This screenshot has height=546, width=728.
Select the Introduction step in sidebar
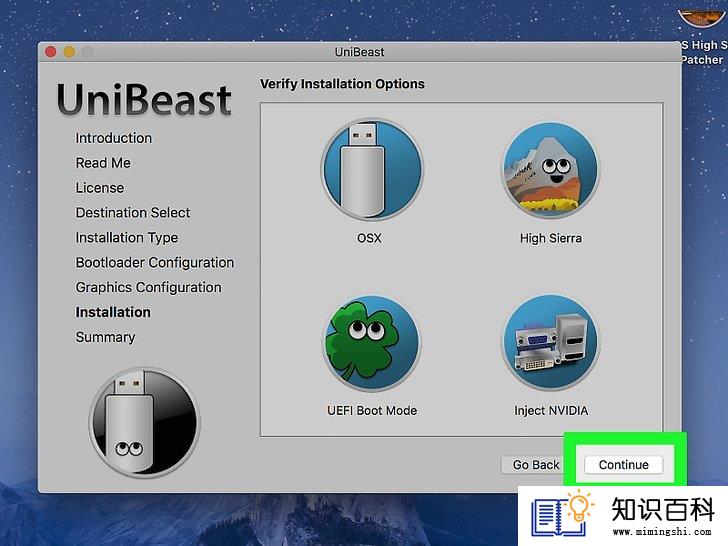tap(114, 138)
